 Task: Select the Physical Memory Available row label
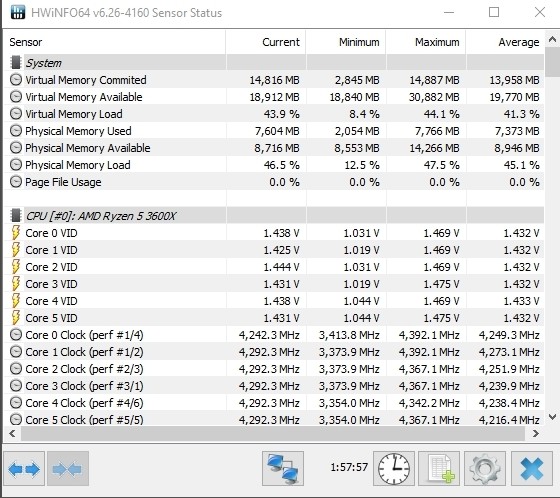pos(88,148)
